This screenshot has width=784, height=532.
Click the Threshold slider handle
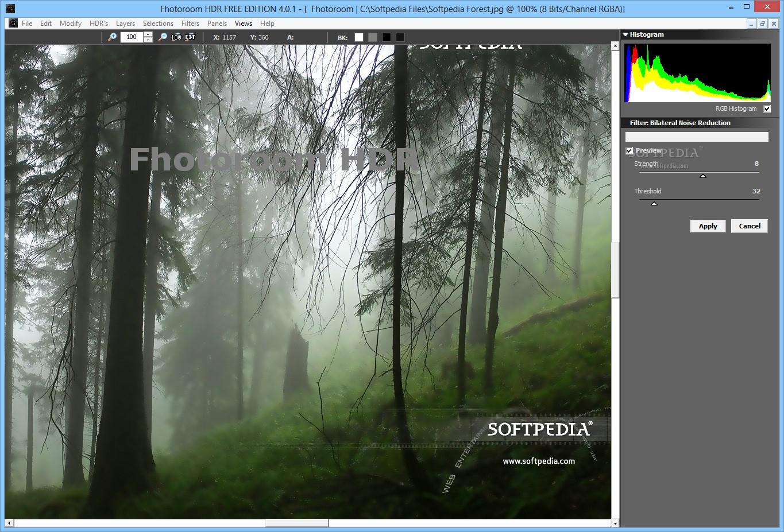click(x=654, y=204)
